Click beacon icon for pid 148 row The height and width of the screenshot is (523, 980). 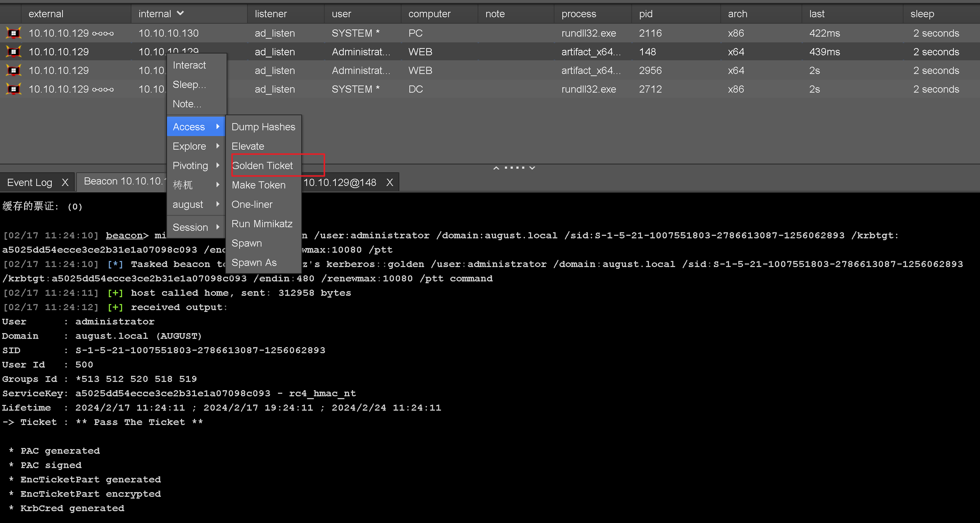[14, 52]
